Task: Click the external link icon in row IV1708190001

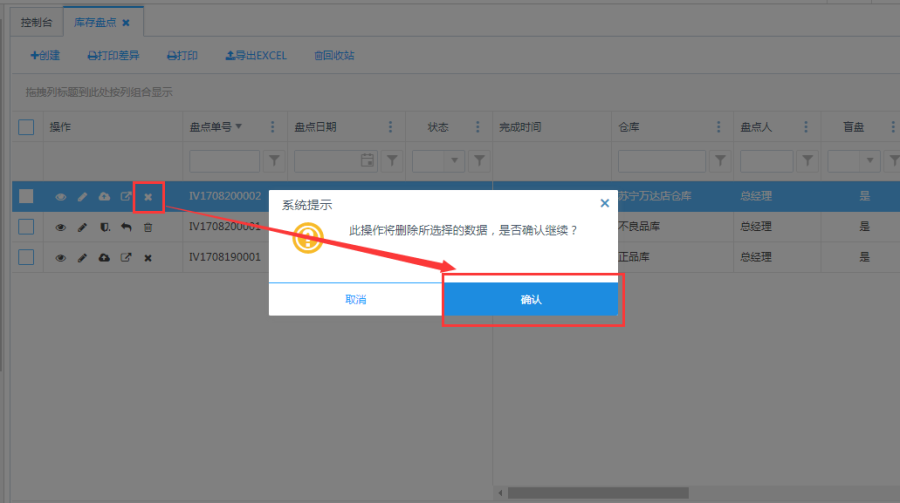Action: tap(126, 258)
